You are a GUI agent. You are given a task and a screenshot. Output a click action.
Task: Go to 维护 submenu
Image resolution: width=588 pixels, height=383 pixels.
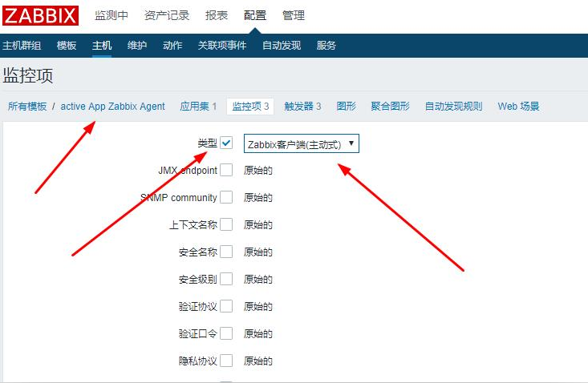pyautogui.click(x=137, y=46)
